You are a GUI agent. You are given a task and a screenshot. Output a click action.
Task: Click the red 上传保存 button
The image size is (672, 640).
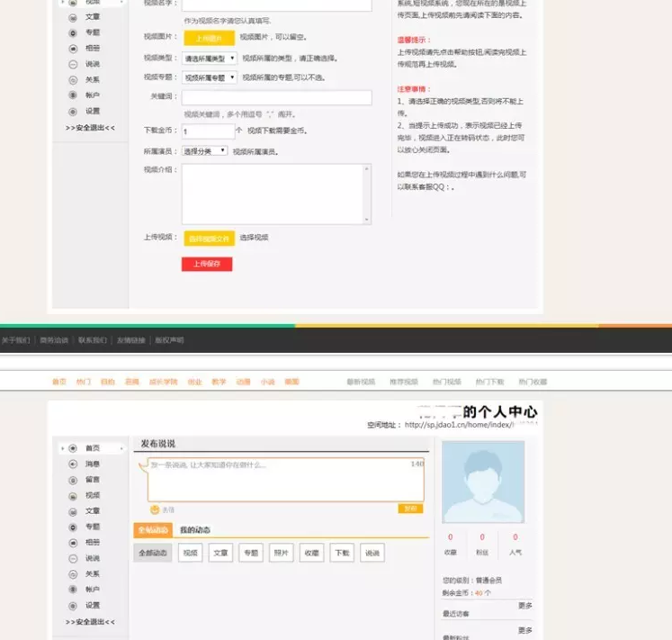(207, 264)
